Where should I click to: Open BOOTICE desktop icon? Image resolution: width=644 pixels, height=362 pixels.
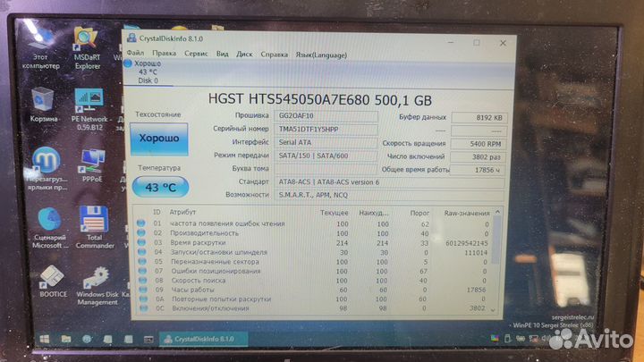pyautogui.click(x=53, y=282)
